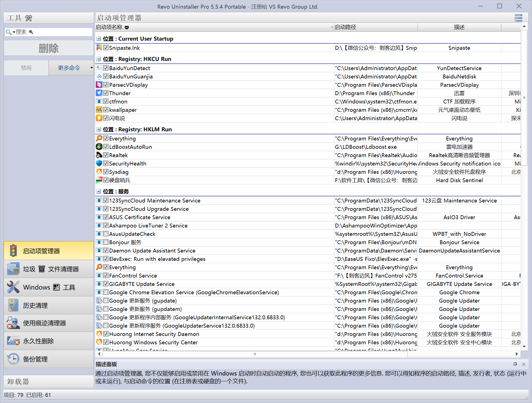
Task: Click the horizontal scrollbar thumb
Action: click(255, 354)
